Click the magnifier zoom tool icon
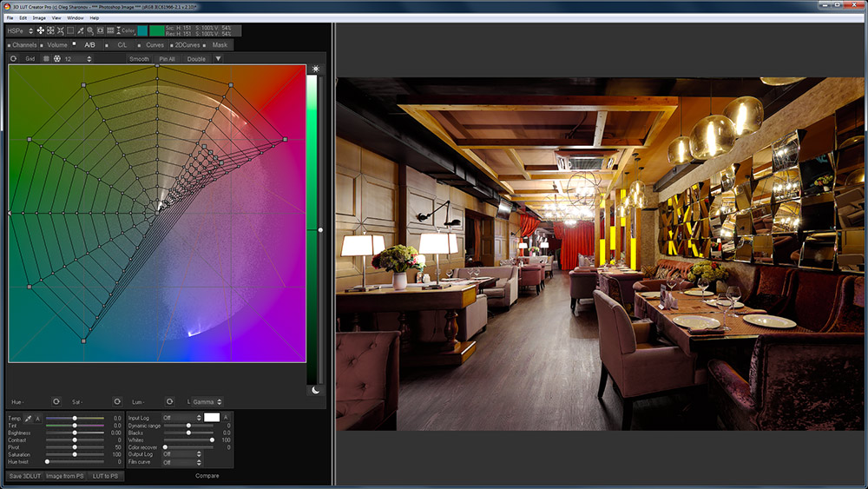 tap(89, 30)
